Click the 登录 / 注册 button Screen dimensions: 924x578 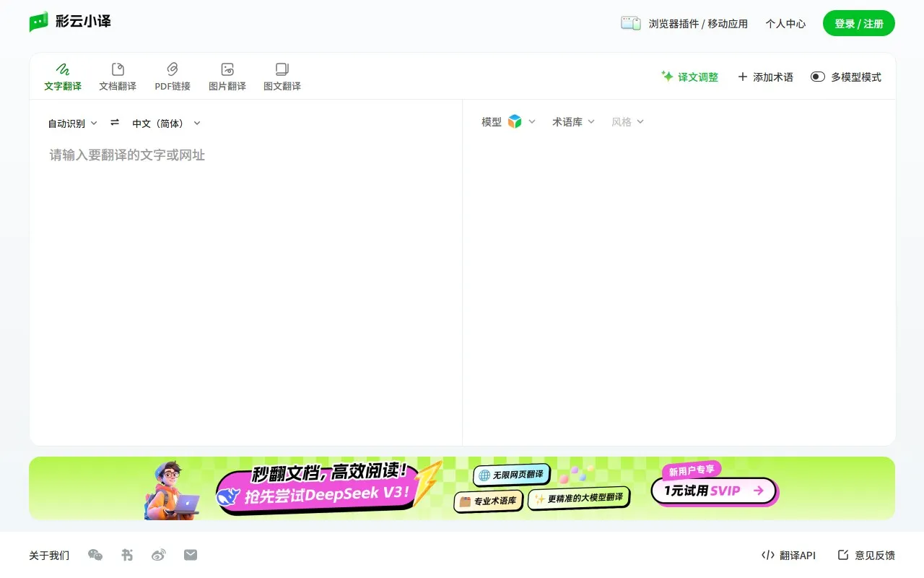858,22
